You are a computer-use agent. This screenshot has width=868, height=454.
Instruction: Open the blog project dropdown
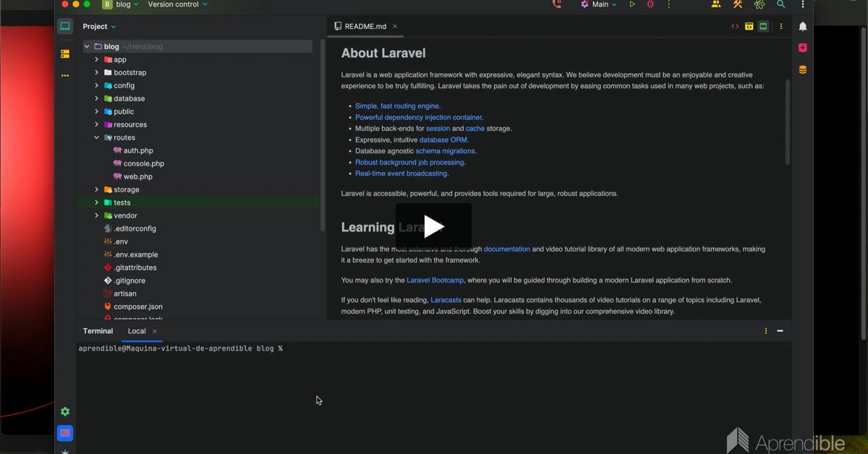pos(120,4)
